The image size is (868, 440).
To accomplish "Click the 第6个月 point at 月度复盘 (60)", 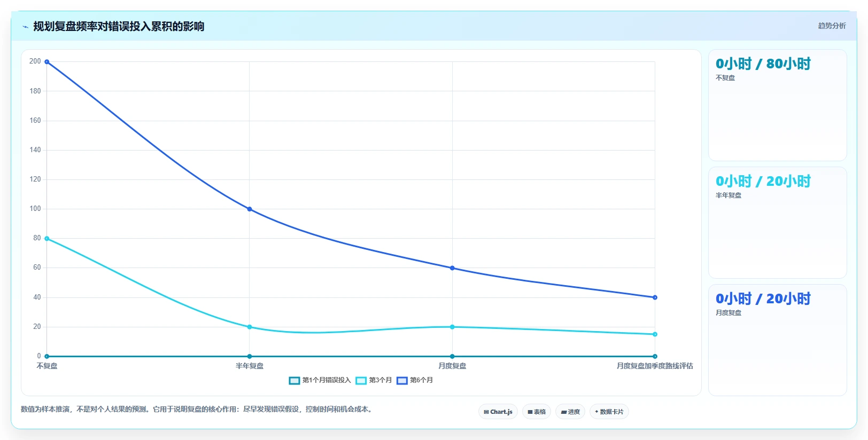I will point(452,268).
